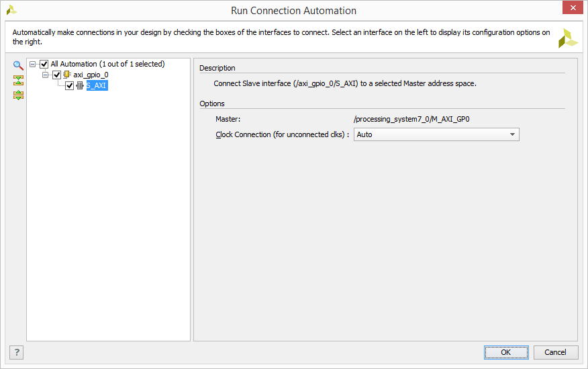Click the expand all tree icon
The image size is (588, 369).
[x=18, y=95]
